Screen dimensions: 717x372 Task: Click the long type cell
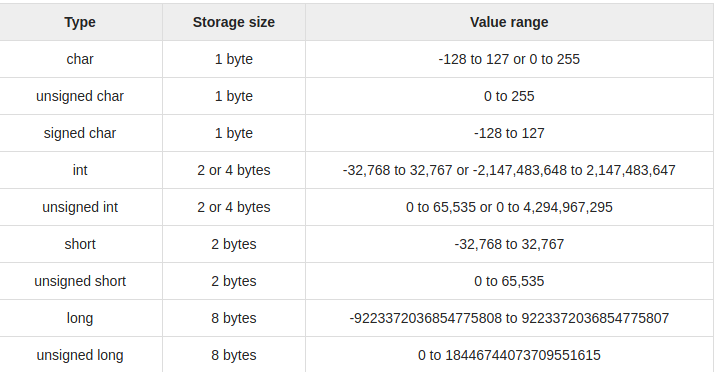[x=80, y=318]
